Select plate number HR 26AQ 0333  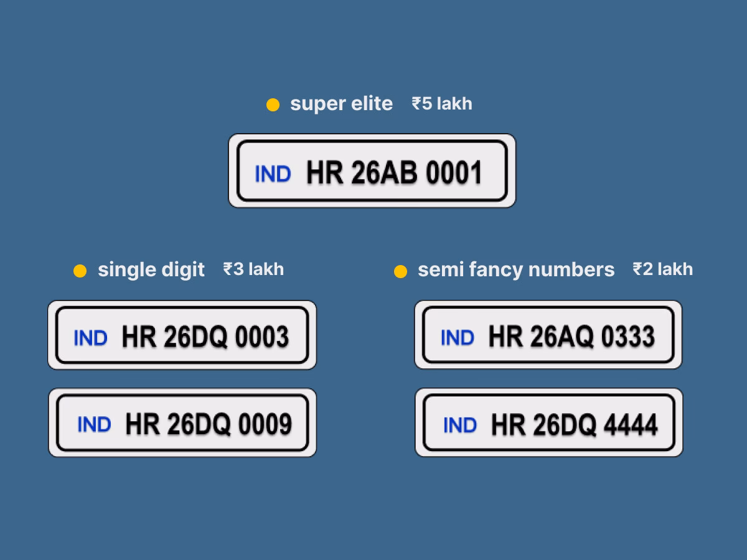click(x=573, y=336)
